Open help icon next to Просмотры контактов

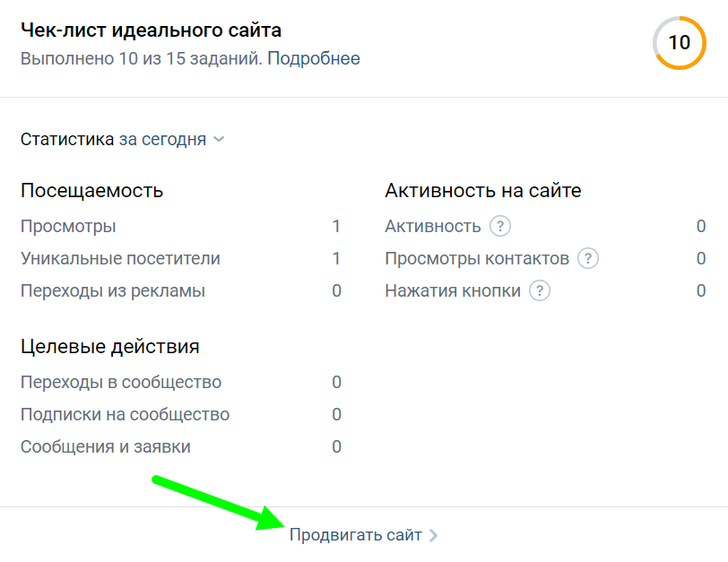(x=588, y=258)
